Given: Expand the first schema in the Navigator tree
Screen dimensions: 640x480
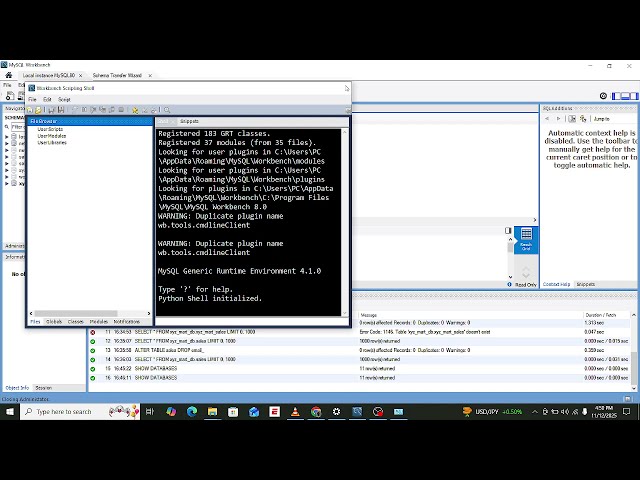Looking at the screenshot, I should [7, 137].
